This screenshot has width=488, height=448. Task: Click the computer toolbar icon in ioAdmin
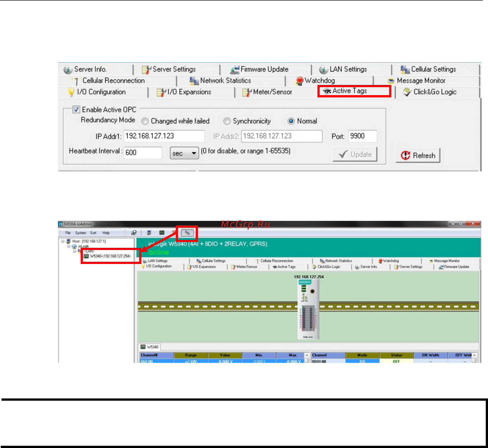(149, 233)
